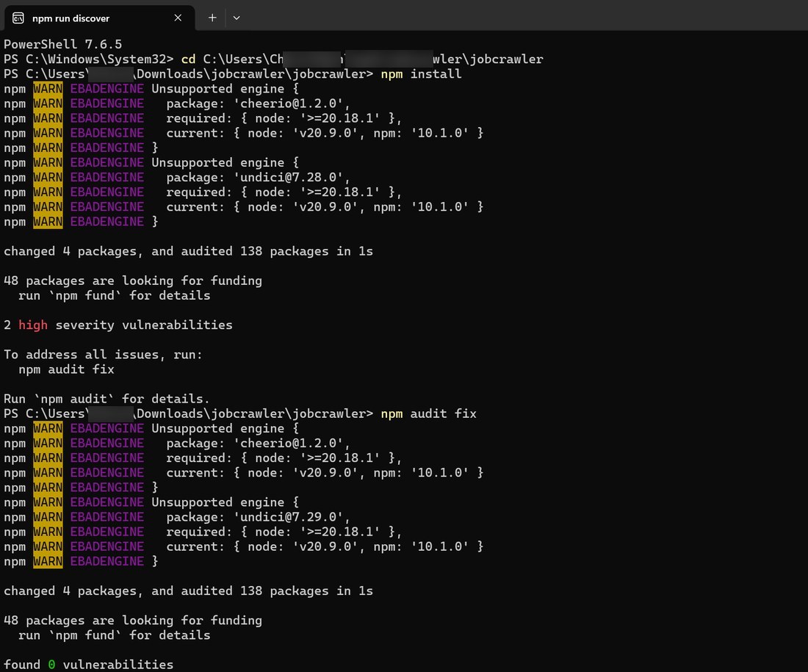Click the first 'Unsupported engine {' warning line

pos(226,89)
